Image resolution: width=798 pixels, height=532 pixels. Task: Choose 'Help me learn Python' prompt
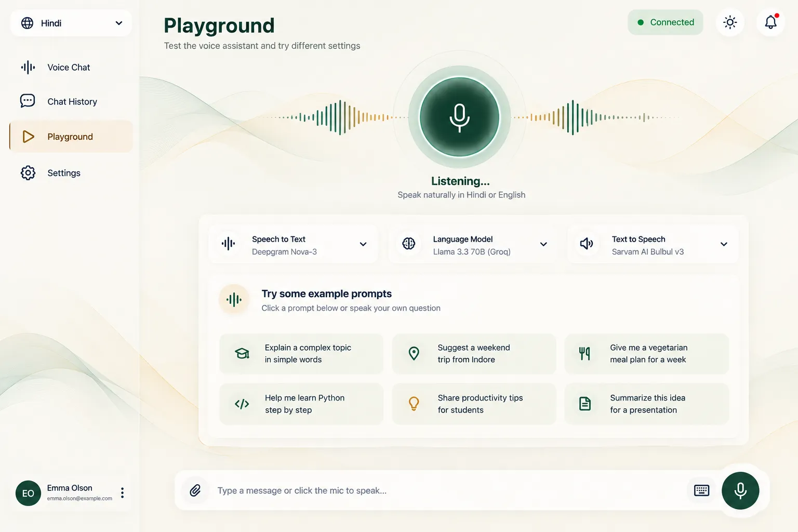tap(301, 404)
